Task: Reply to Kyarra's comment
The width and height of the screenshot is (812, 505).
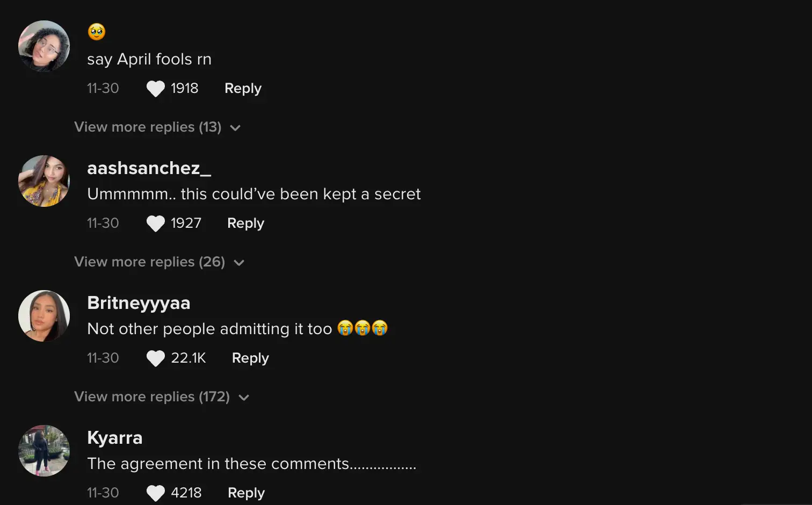Action: [246, 493]
